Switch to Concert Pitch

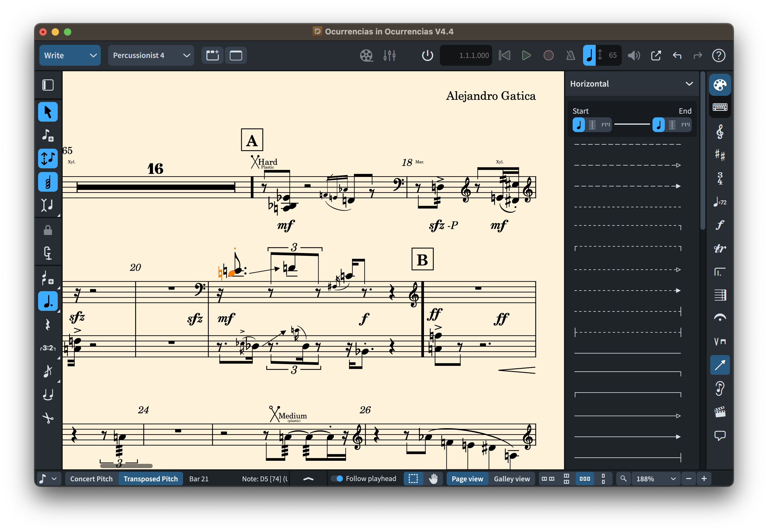pos(91,479)
